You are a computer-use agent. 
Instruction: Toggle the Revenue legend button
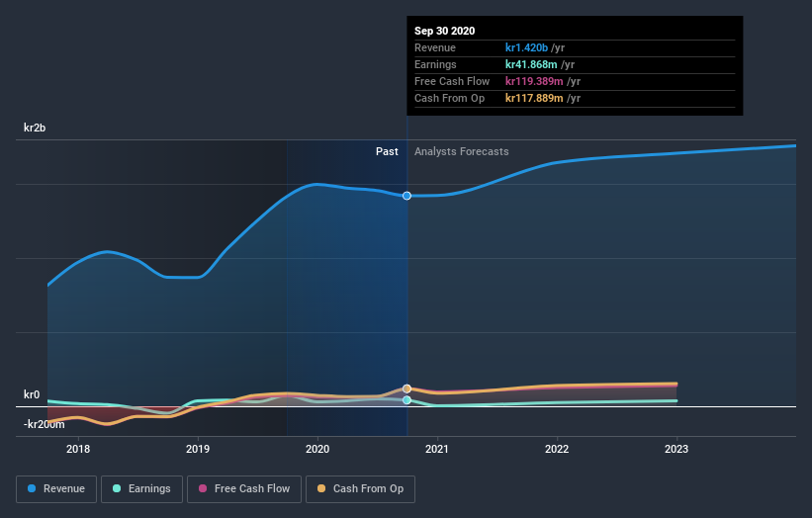pyautogui.click(x=56, y=489)
